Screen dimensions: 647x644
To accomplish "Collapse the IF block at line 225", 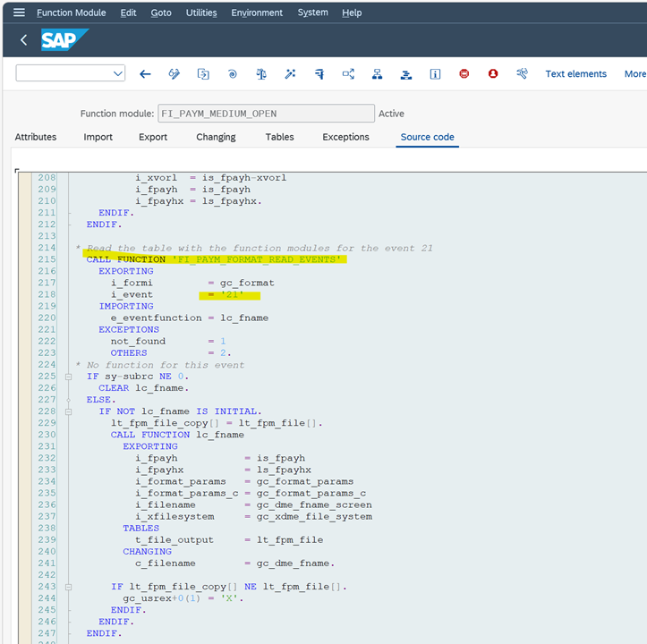I will point(69,377).
